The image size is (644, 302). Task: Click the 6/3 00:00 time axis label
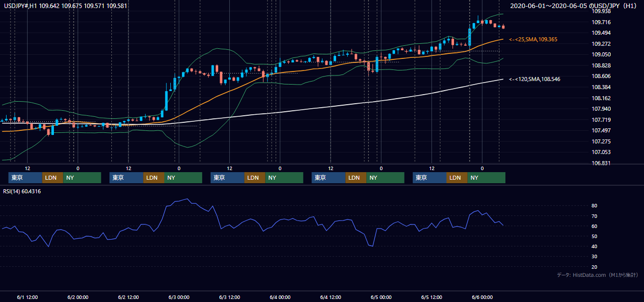coord(179,297)
